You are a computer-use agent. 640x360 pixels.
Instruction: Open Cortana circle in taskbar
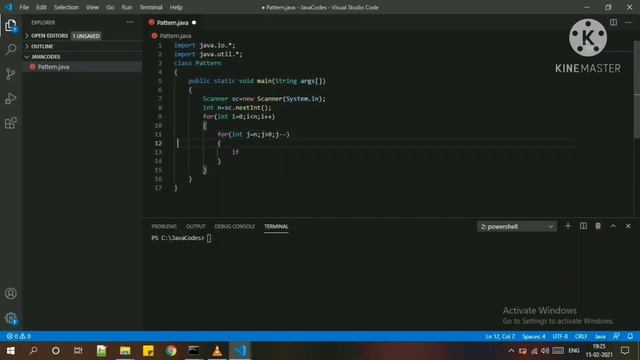[x=56, y=351]
